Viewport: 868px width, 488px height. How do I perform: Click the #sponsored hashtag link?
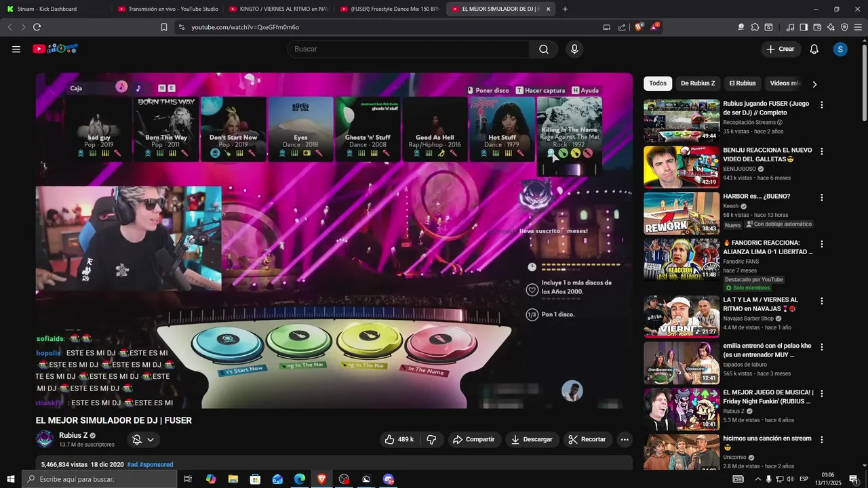coord(156,465)
